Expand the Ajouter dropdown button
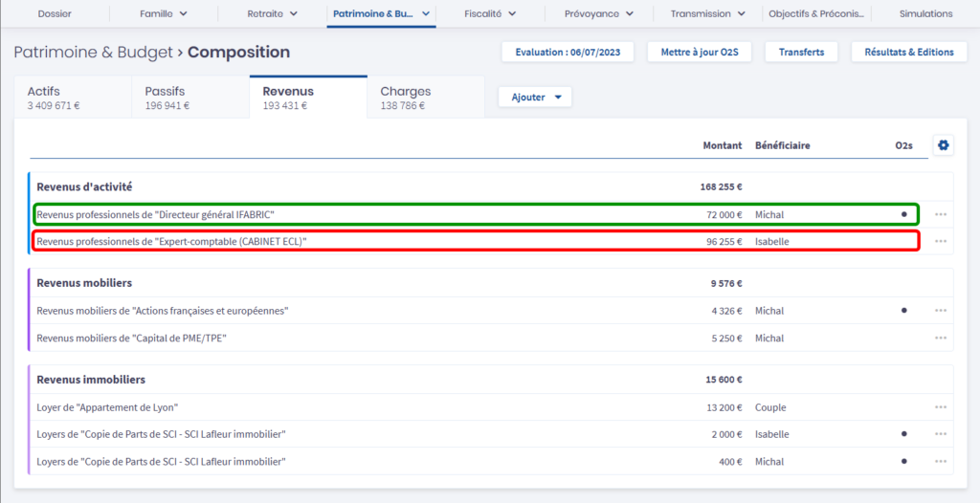 [535, 98]
